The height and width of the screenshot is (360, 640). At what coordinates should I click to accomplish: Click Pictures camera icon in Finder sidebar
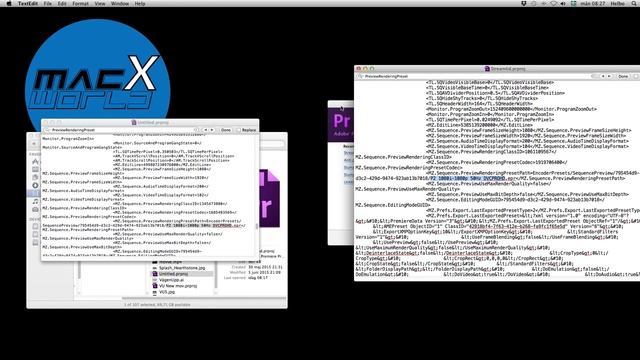coord(35,209)
